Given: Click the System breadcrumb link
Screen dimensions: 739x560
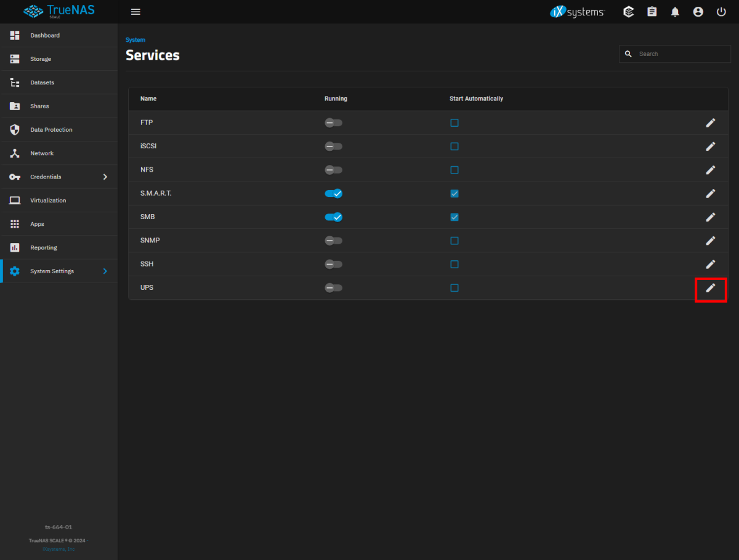Looking at the screenshot, I should point(135,40).
